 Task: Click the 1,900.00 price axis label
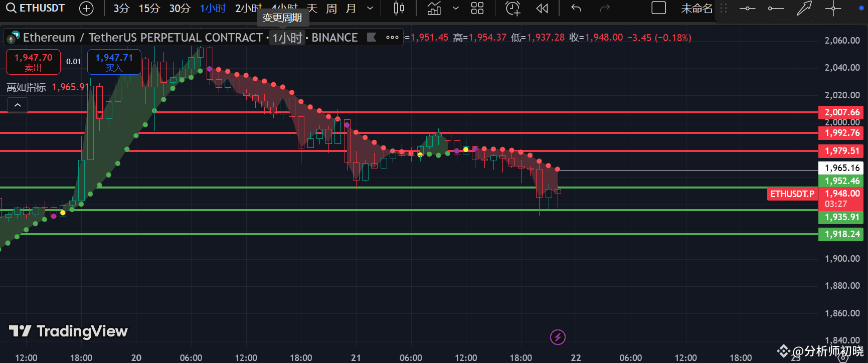coord(842,259)
